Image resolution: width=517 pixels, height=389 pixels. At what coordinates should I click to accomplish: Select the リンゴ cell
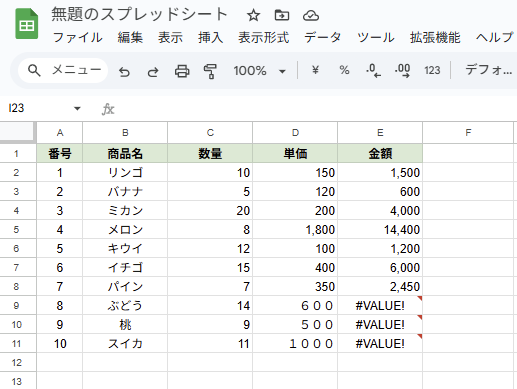pyautogui.click(x=125, y=172)
